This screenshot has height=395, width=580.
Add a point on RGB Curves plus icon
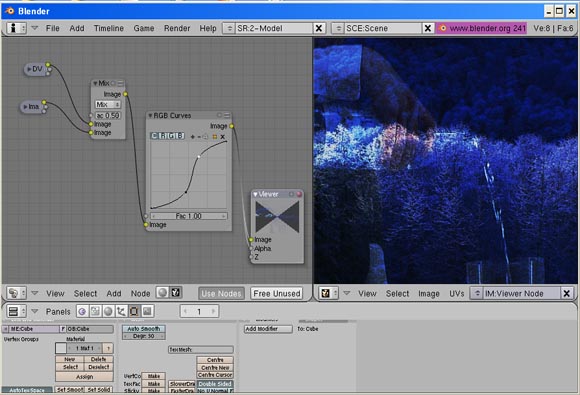pos(192,136)
